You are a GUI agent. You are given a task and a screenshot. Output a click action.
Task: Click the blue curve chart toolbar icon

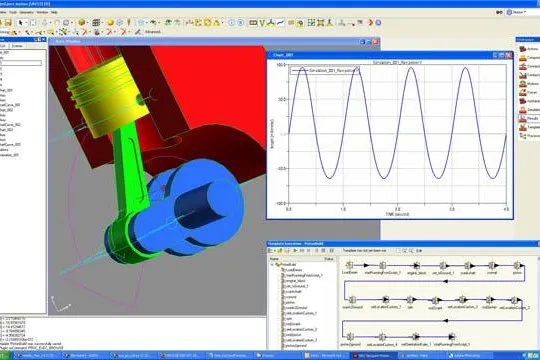[x=281, y=23]
